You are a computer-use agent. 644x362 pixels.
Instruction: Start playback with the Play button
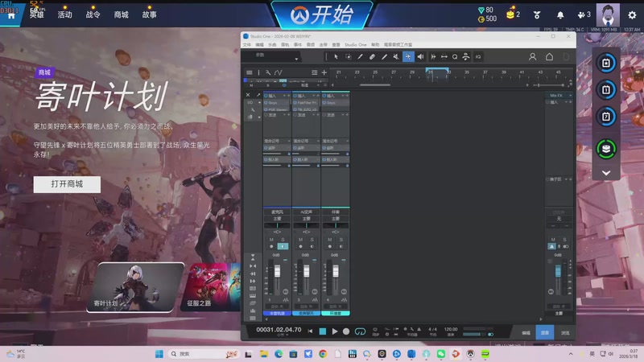pyautogui.click(x=335, y=331)
